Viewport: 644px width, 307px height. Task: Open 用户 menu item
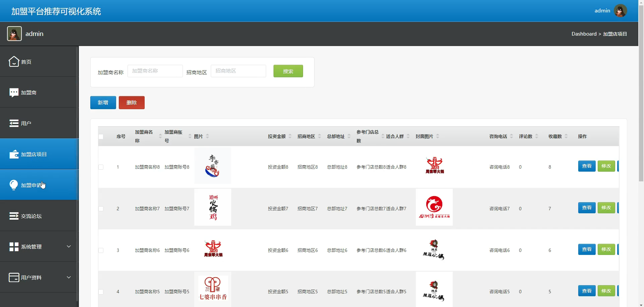pos(39,123)
